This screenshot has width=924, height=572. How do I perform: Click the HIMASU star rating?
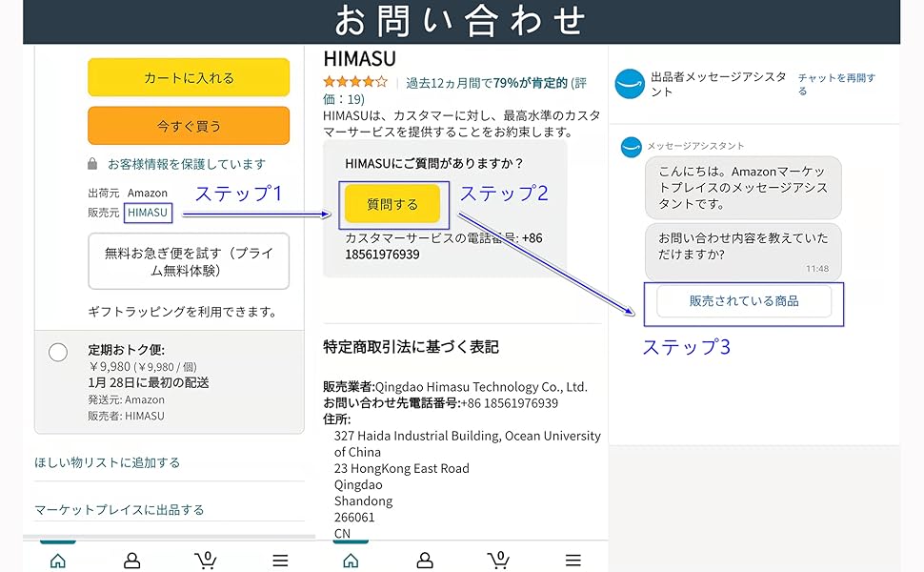tap(355, 82)
